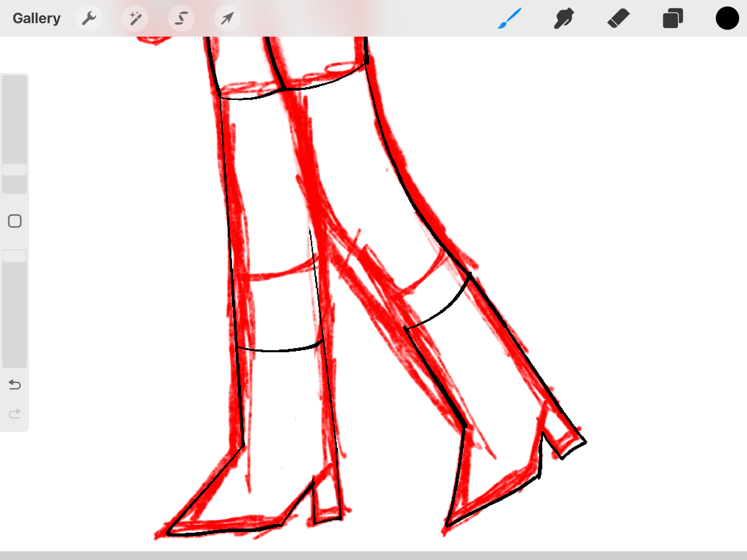Tap the redo arrow
The width and height of the screenshot is (747, 560).
tap(15, 413)
